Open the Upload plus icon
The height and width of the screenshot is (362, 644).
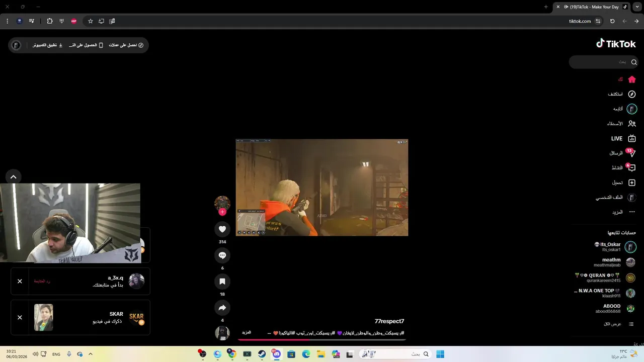click(x=632, y=183)
